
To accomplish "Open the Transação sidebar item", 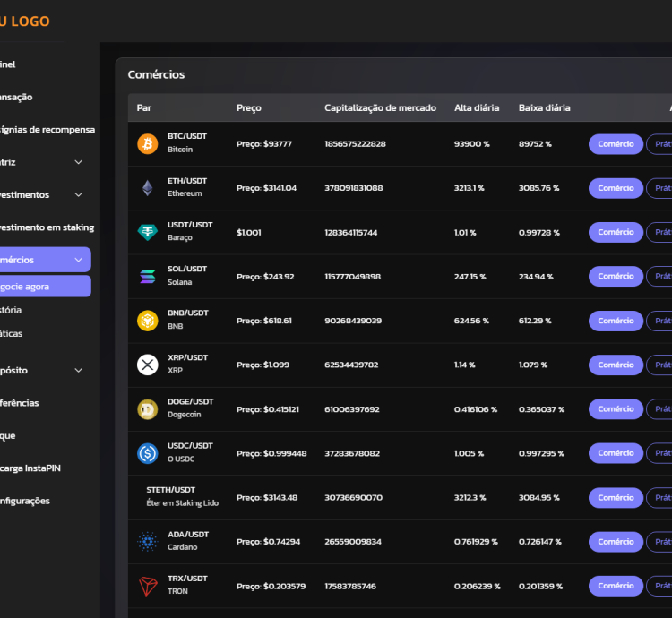I will pos(16,97).
